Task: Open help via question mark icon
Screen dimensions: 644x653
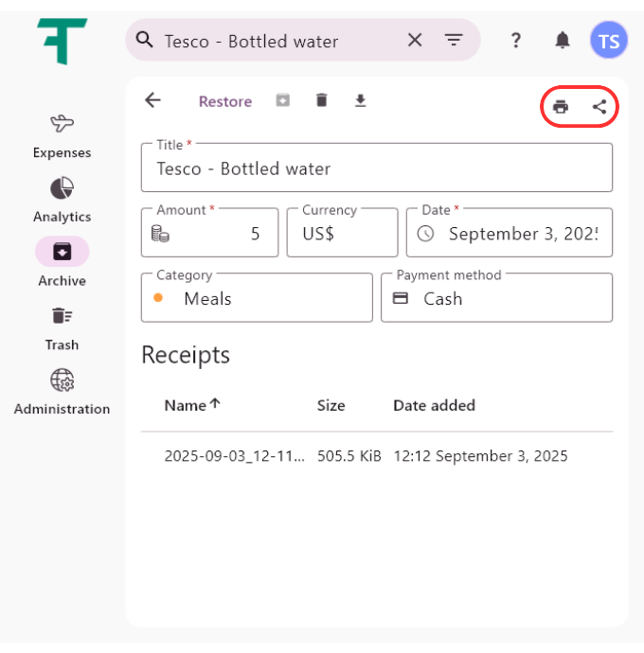Action: (x=516, y=40)
